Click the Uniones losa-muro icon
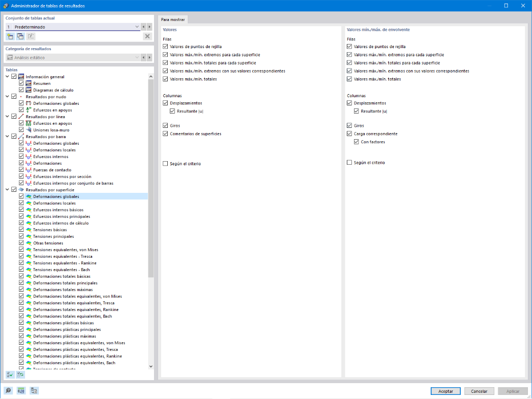Screen dimensions: 532x399 coord(29,130)
